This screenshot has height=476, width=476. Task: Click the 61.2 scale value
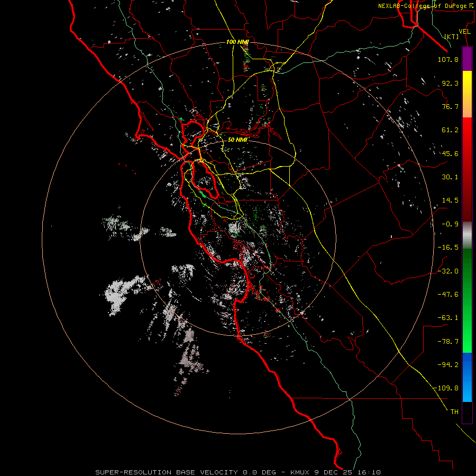coord(450,130)
